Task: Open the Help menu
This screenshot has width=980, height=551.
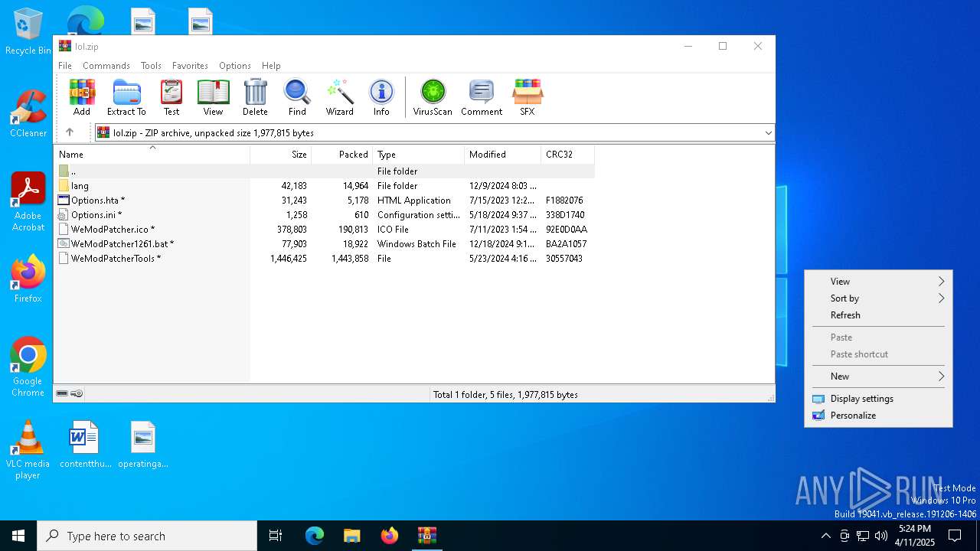Action: click(x=271, y=66)
